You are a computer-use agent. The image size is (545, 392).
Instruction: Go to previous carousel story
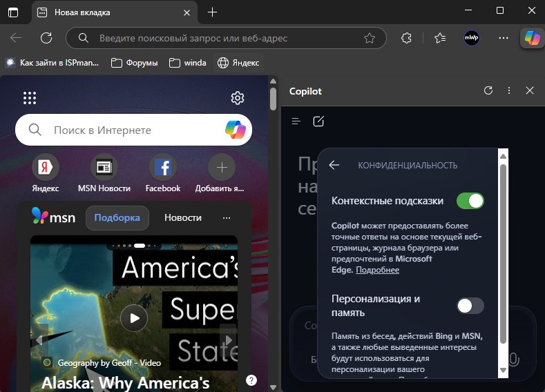pyautogui.click(x=39, y=340)
